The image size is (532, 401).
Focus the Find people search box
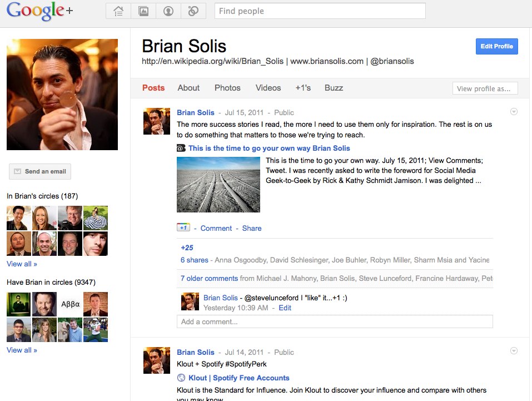pos(320,11)
